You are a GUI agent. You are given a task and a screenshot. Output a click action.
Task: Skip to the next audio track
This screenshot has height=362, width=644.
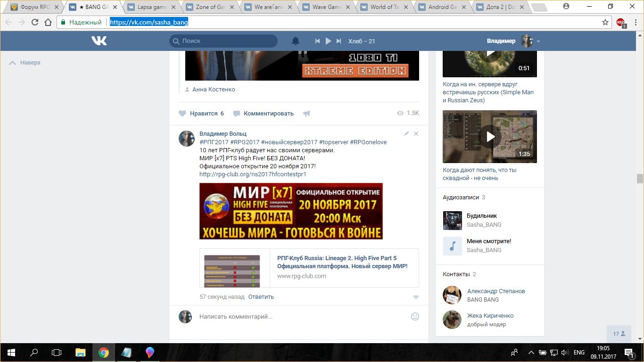(339, 41)
